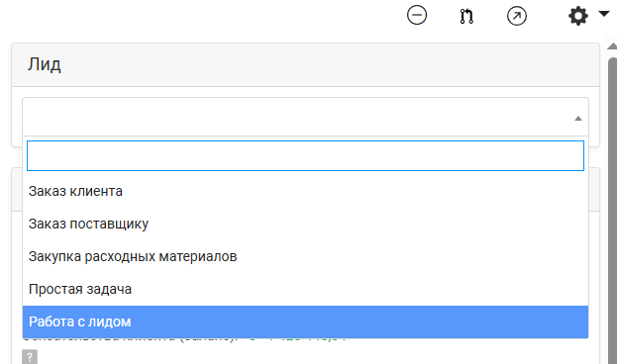Click the vertical scrollbar thumb
Screen dimensions: 617x364
(x=613, y=211)
